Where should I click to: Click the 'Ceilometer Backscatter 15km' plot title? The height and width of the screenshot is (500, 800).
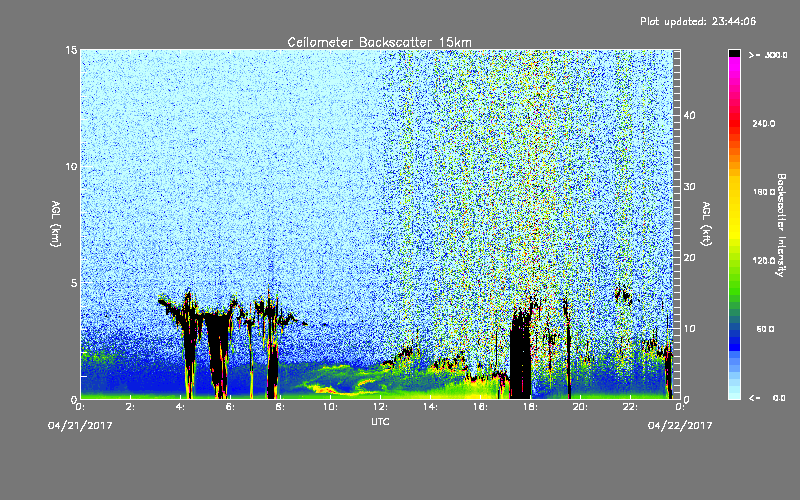pos(379,42)
